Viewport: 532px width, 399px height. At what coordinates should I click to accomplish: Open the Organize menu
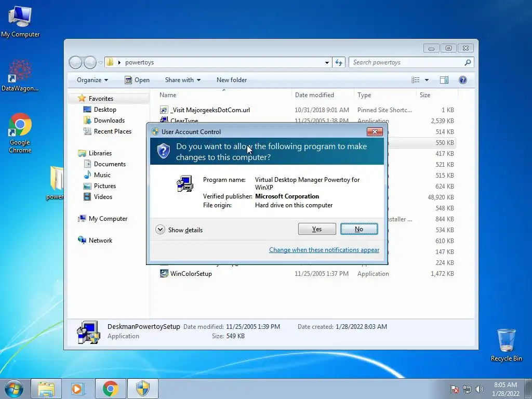(92, 80)
